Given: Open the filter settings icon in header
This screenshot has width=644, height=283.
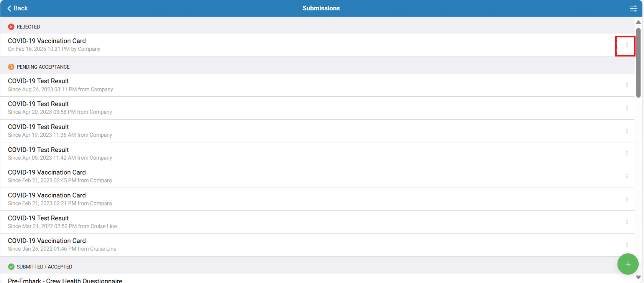Looking at the screenshot, I should point(633,8).
